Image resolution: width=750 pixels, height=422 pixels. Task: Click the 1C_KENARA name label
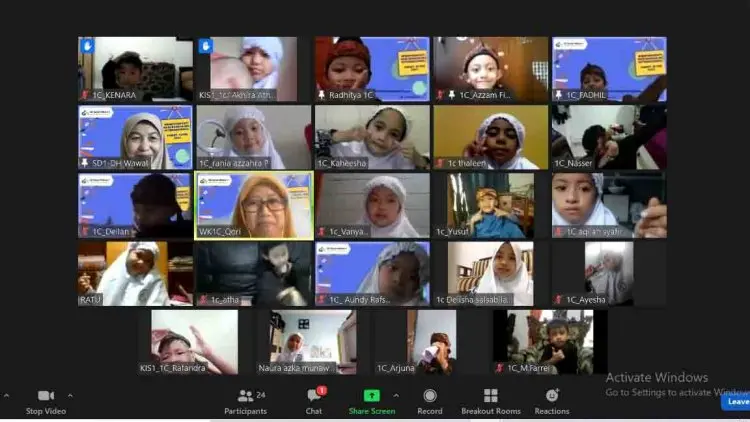tap(114, 95)
